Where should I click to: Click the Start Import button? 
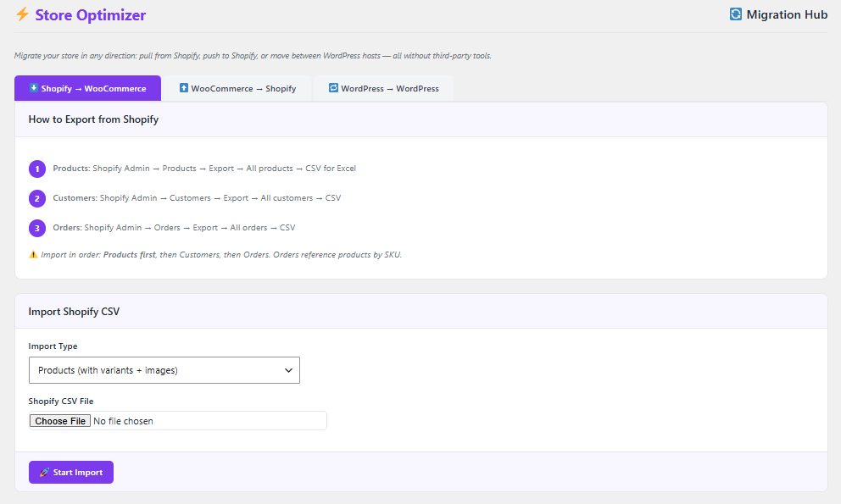pyautogui.click(x=71, y=473)
